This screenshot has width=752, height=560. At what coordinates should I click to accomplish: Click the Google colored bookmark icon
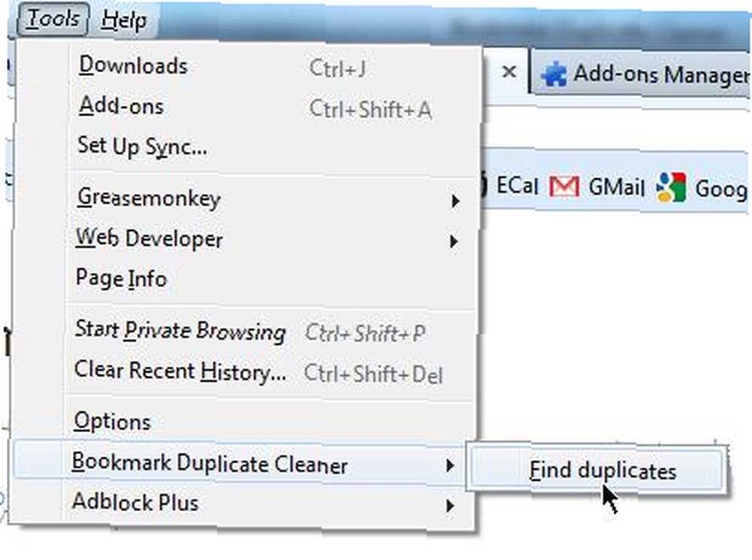coord(671,187)
